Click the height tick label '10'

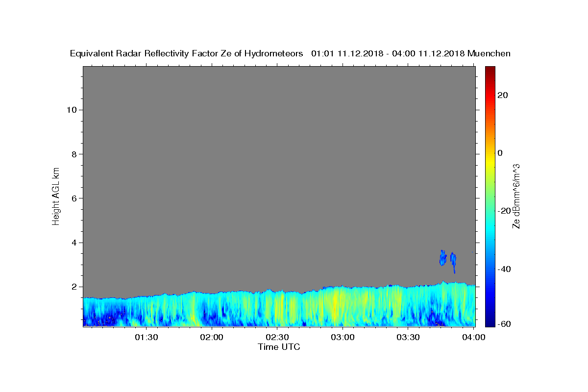(x=72, y=109)
